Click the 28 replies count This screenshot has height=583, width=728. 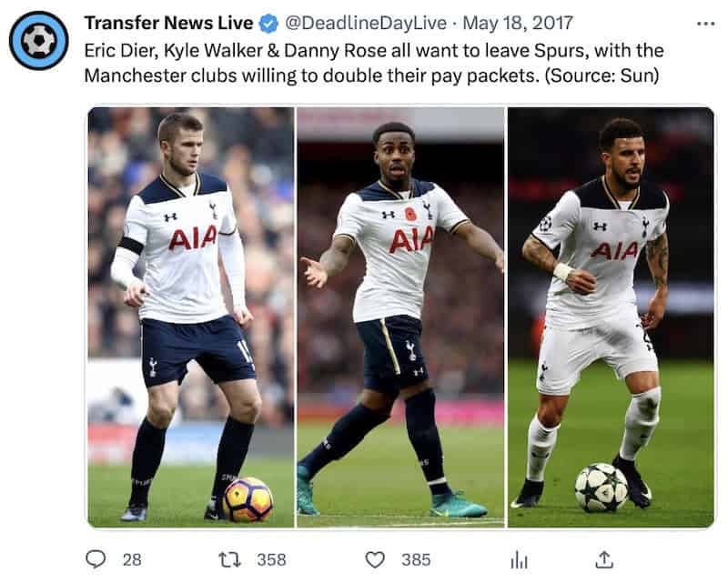point(132,559)
